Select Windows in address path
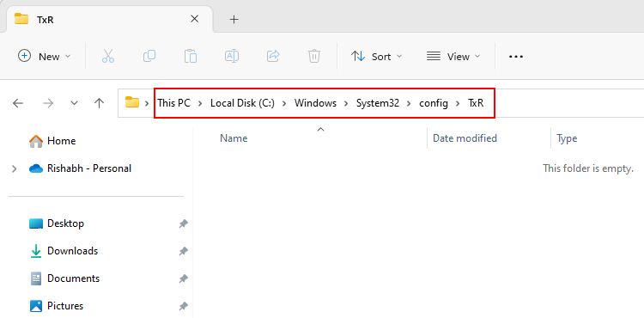This screenshot has height=318, width=644. (x=315, y=103)
